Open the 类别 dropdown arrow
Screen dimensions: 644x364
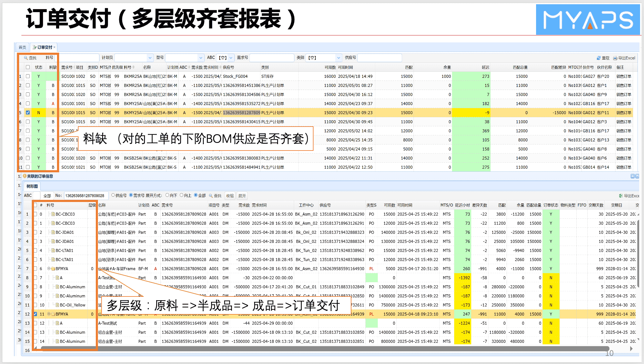click(338, 58)
